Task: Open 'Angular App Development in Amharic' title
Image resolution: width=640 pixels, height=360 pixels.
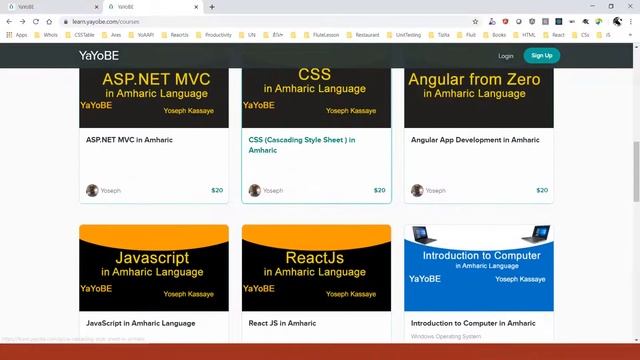Action: (475, 140)
